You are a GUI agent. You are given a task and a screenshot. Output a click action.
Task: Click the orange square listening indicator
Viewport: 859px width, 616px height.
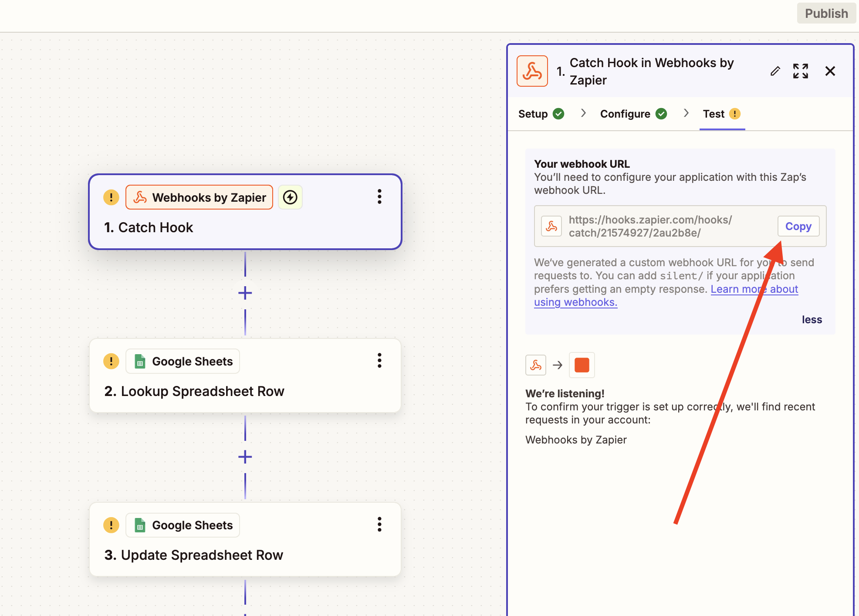(x=582, y=365)
